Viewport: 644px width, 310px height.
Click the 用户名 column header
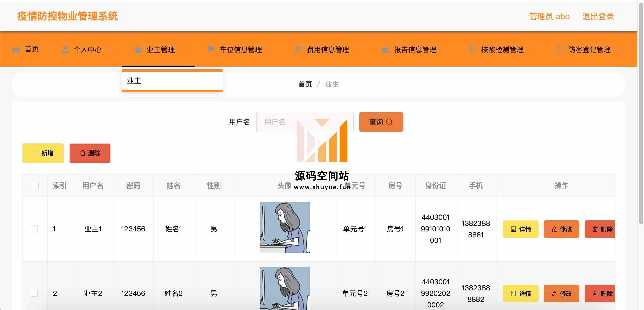click(93, 185)
